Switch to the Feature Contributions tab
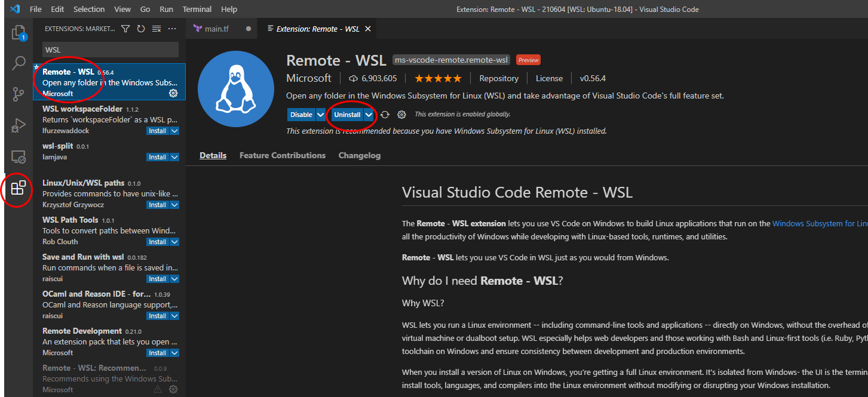Image resolution: width=868 pixels, height=397 pixels. coord(283,155)
